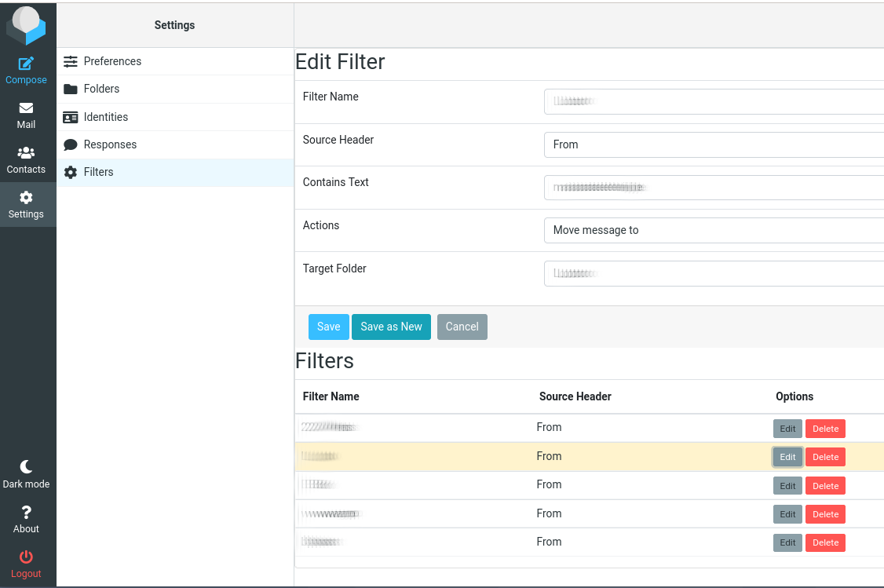The image size is (884, 588).
Task: Go to Mail via the envelope icon
Action: pyautogui.click(x=26, y=108)
